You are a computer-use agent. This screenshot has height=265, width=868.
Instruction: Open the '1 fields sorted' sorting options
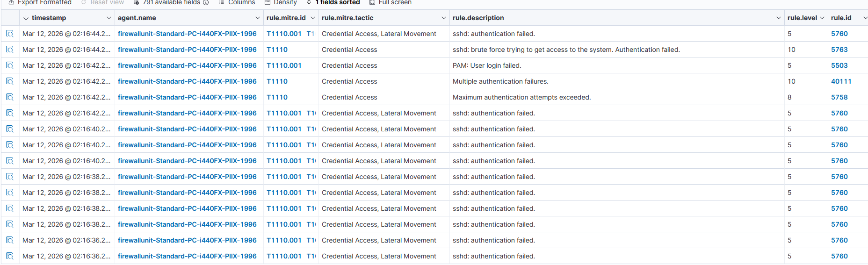pos(333,2)
